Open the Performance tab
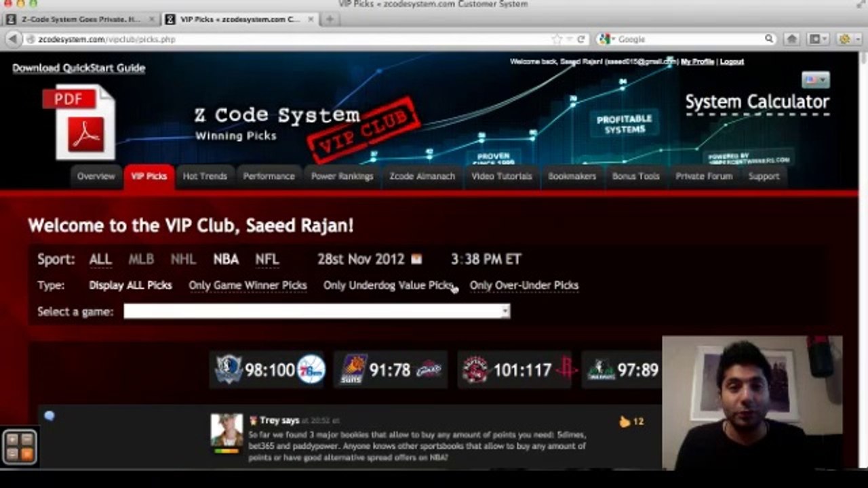 coord(269,176)
